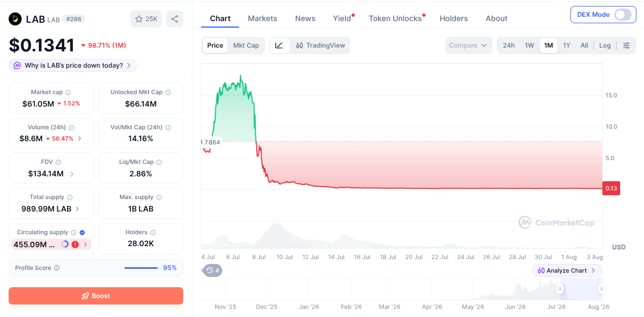Expand Total supply details chevron

[78, 209]
